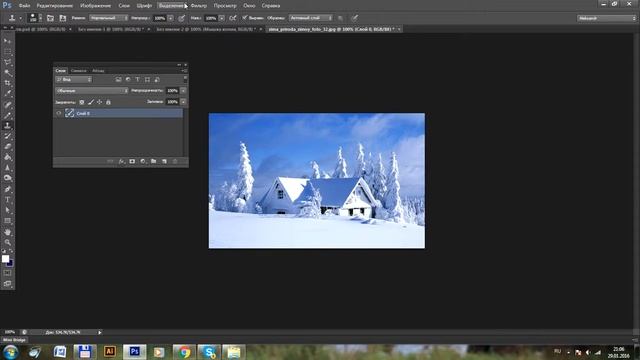Select the Blur tool
The width and height of the screenshot is (640, 360).
[7, 168]
